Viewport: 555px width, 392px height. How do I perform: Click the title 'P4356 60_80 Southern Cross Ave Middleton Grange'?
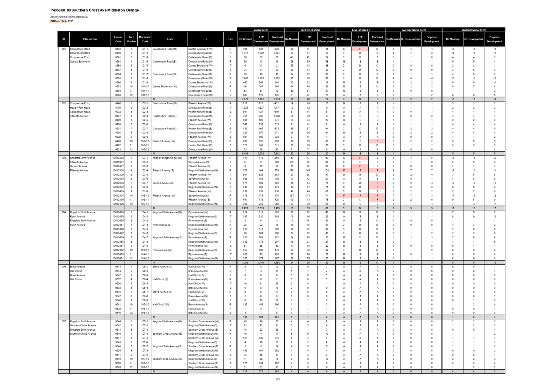tap(95, 10)
